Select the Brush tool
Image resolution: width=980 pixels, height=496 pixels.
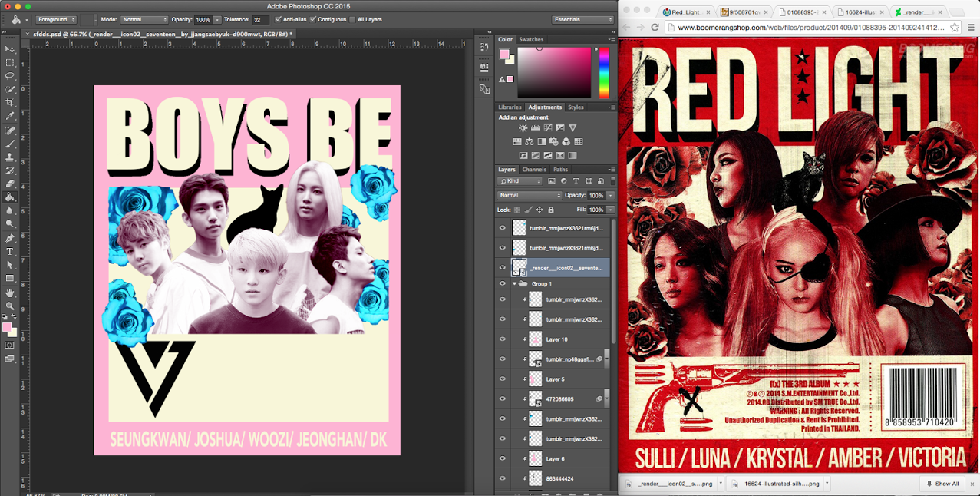(x=10, y=144)
